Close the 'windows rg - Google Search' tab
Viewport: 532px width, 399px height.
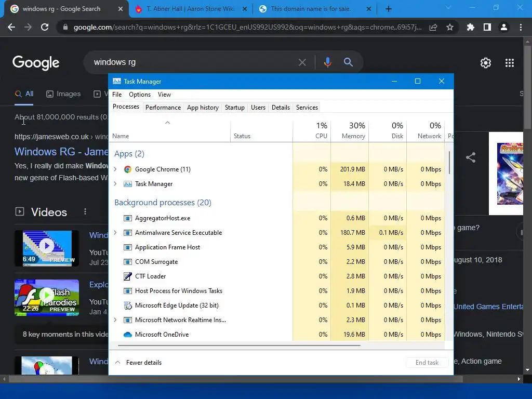tap(121, 9)
